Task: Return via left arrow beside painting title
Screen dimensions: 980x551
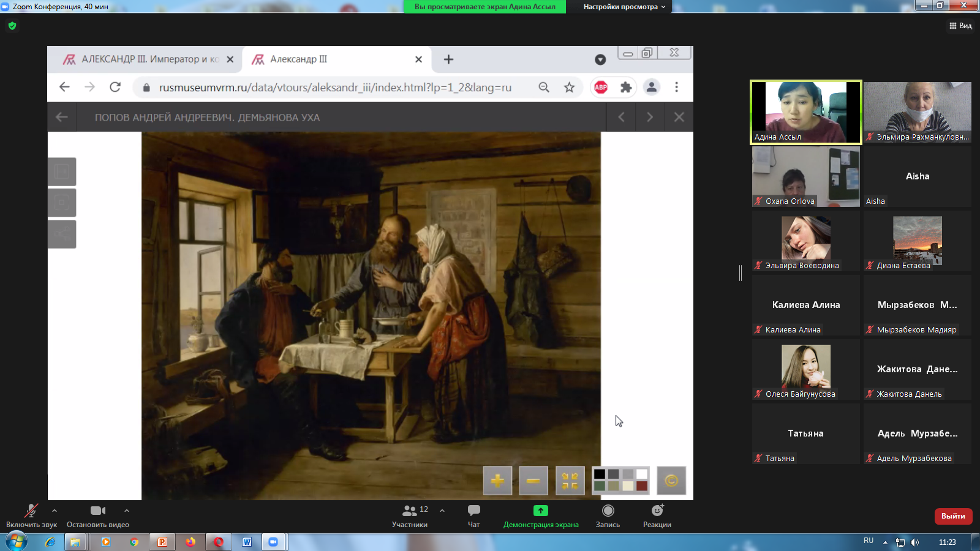Action: point(62,117)
